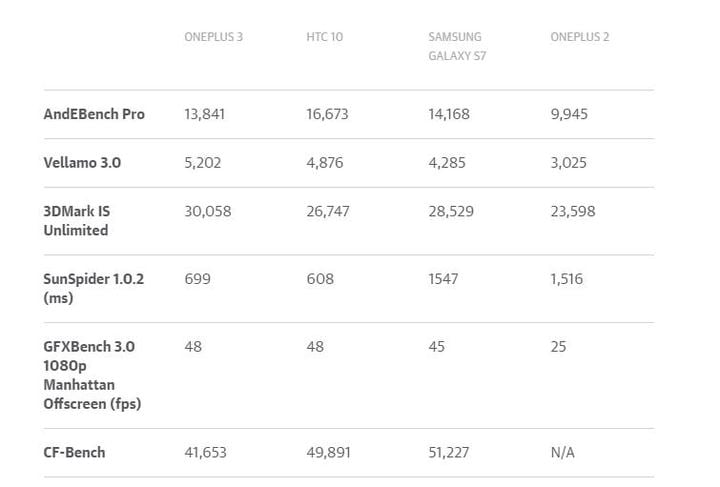This screenshot has width=720, height=487.
Task: Click the SunSpider 1.0.2 (ms) row label
Action: point(94,288)
